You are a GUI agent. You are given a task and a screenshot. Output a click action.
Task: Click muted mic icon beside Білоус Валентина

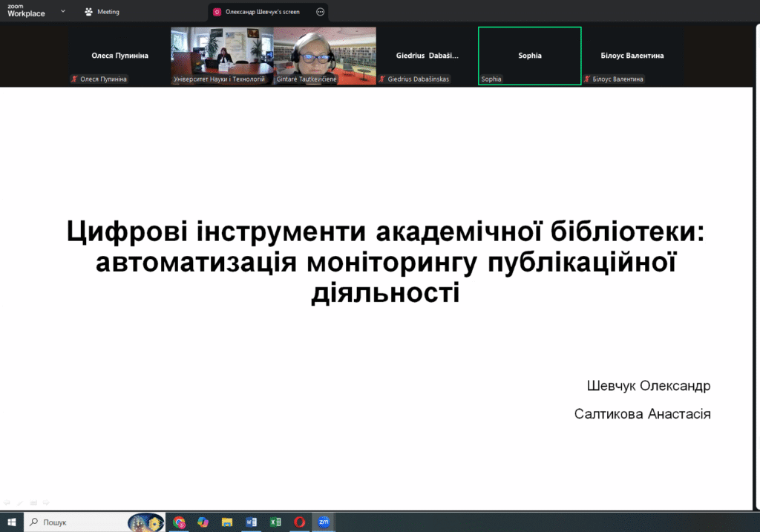pos(586,79)
